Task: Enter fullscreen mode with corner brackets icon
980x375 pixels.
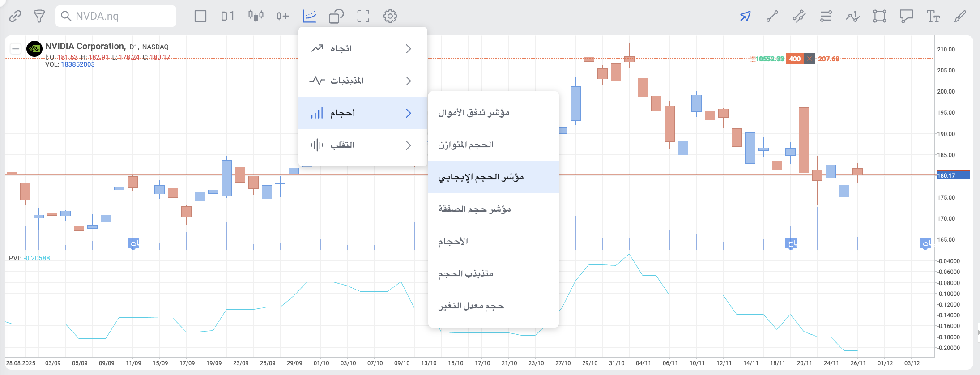Action: 363,17
